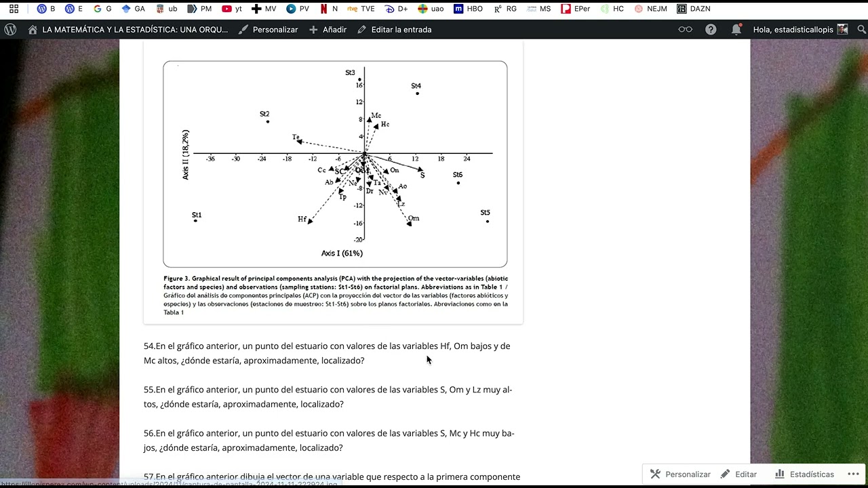Open the GA bookmark
Image resolution: width=868 pixels, height=488 pixels.
click(x=134, y=9)
